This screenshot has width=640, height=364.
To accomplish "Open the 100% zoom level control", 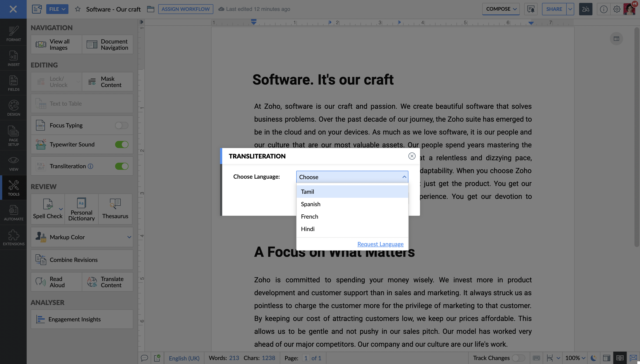I will pyautogui.click(x=575, y=358).
